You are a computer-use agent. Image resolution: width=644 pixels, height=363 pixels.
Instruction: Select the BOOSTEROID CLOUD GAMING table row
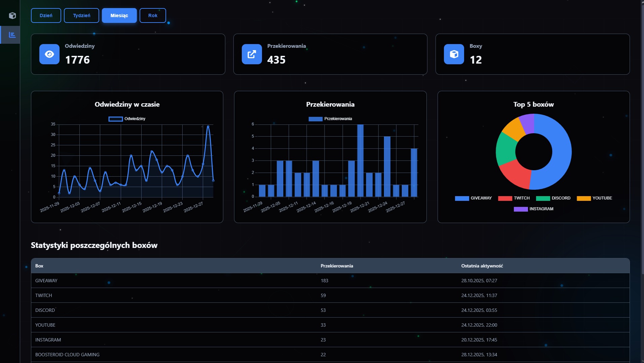pos(67,355)
